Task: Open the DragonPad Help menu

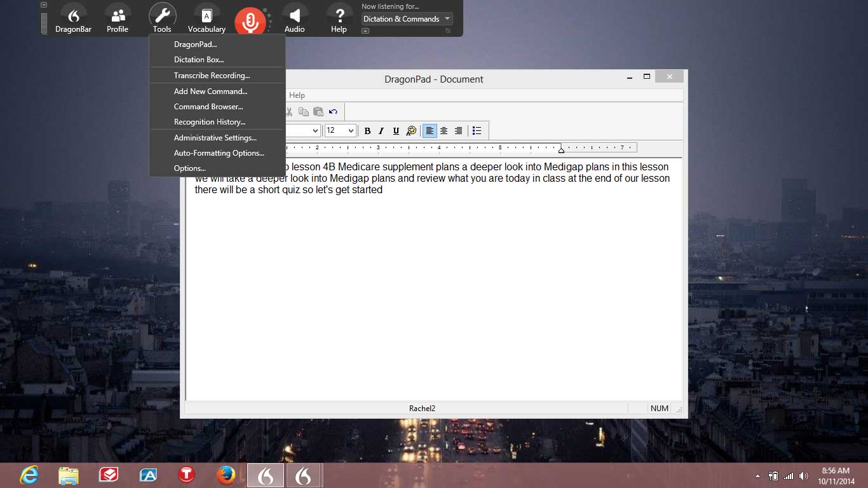Action: coord(297,95)
